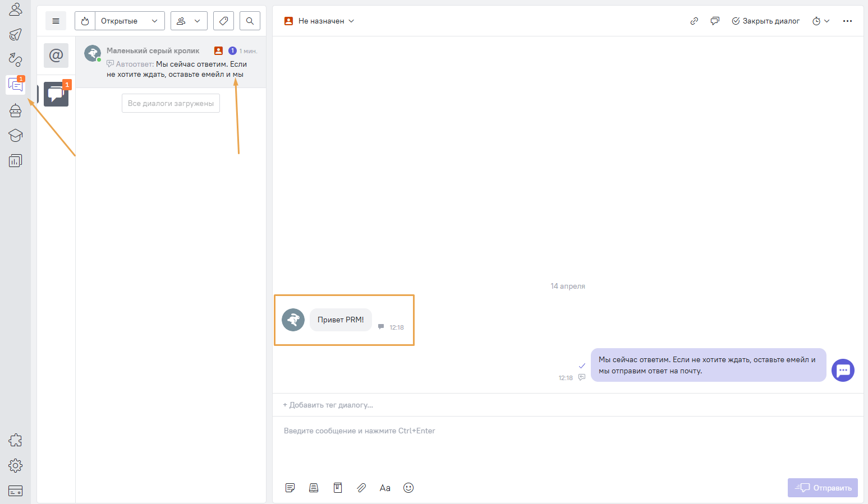This screenshot has height=504, width=868.
Task: Open the snooze timer dropdown
Action: point(820,21)
